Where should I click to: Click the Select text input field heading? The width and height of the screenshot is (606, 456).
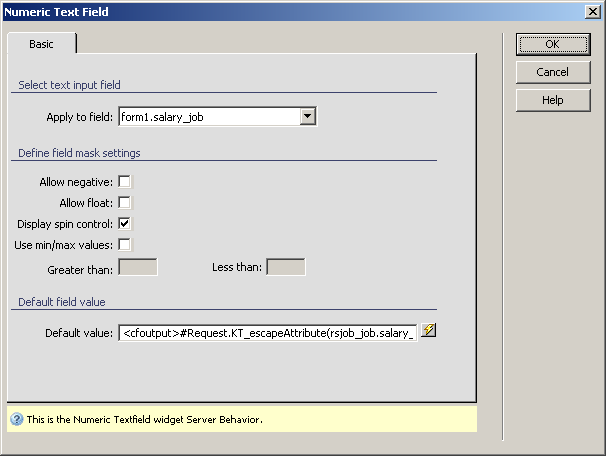69,85
